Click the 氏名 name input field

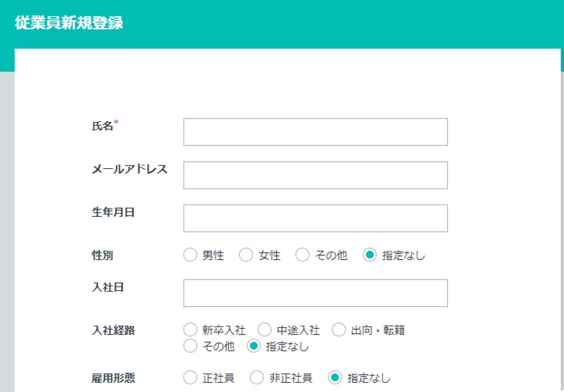point(315,132)
